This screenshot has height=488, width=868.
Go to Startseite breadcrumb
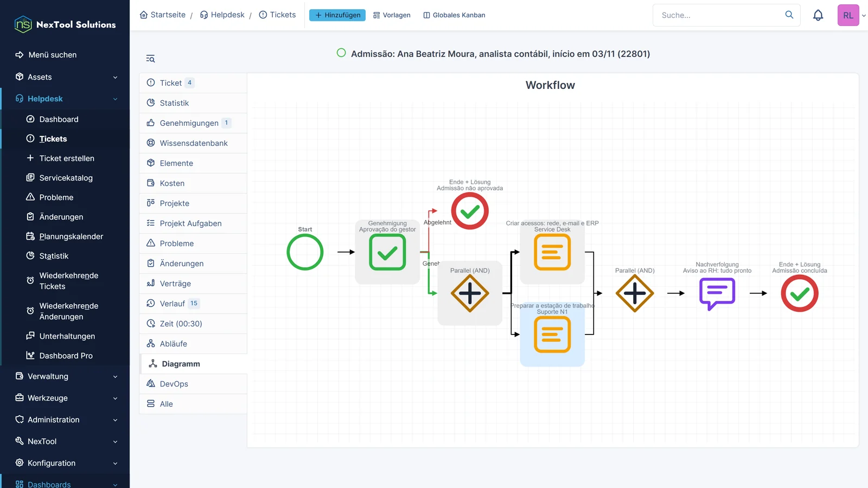pyautogui.click(x=163, y=15)
